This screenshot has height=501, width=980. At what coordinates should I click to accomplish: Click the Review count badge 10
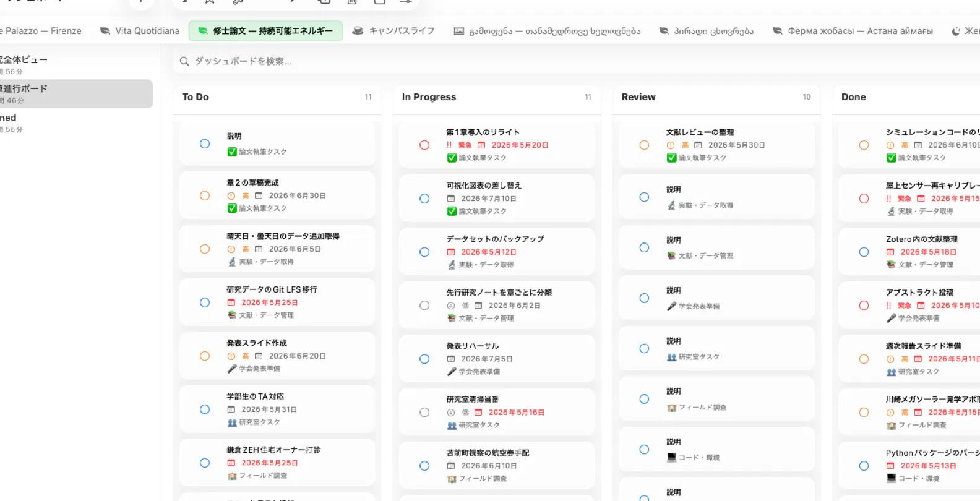pos(807,97)
